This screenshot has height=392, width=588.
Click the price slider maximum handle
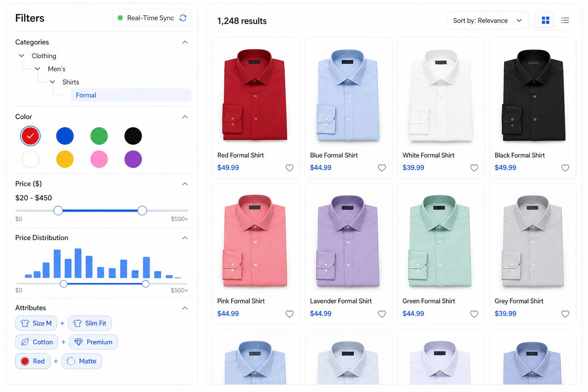click(142, 211)
